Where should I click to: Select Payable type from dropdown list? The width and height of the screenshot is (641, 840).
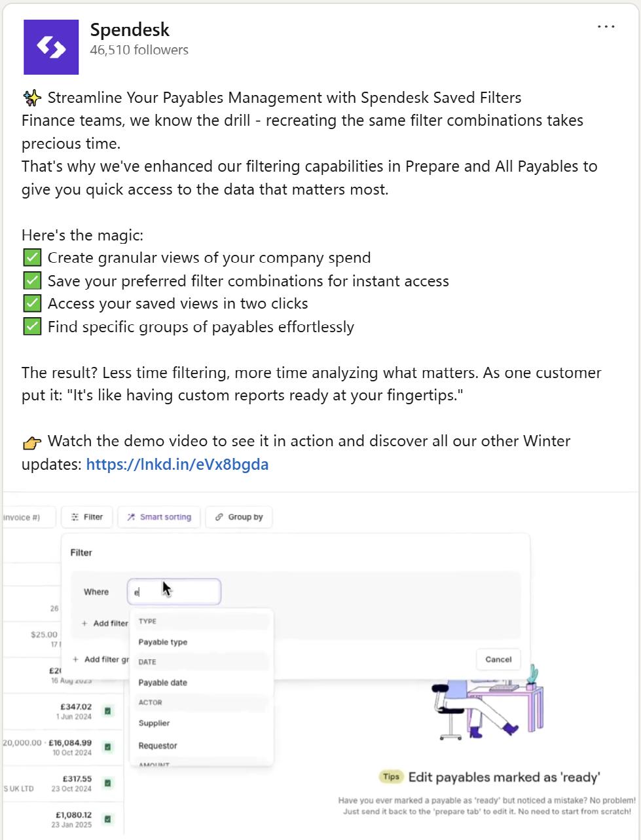(163, 642)
